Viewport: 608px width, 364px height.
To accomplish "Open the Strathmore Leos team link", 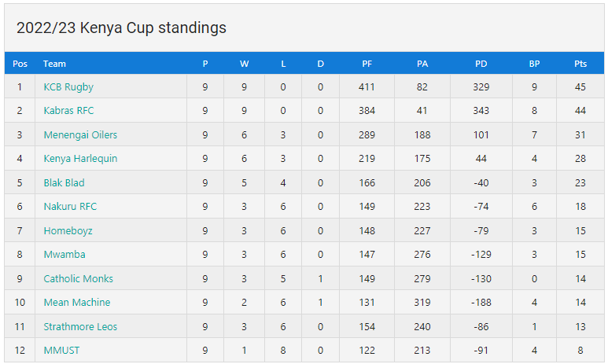I will pyautogui.click(x=80, y=327).
